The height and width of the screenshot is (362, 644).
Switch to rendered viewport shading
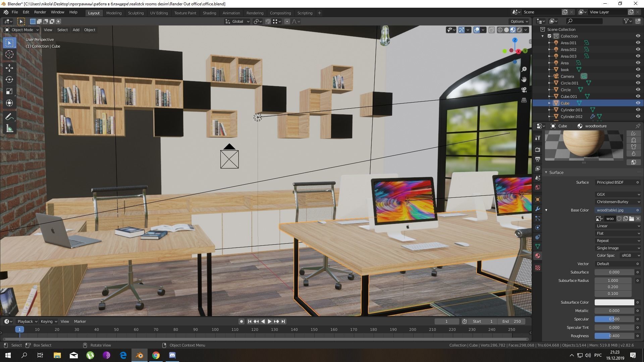click(519, 30)
